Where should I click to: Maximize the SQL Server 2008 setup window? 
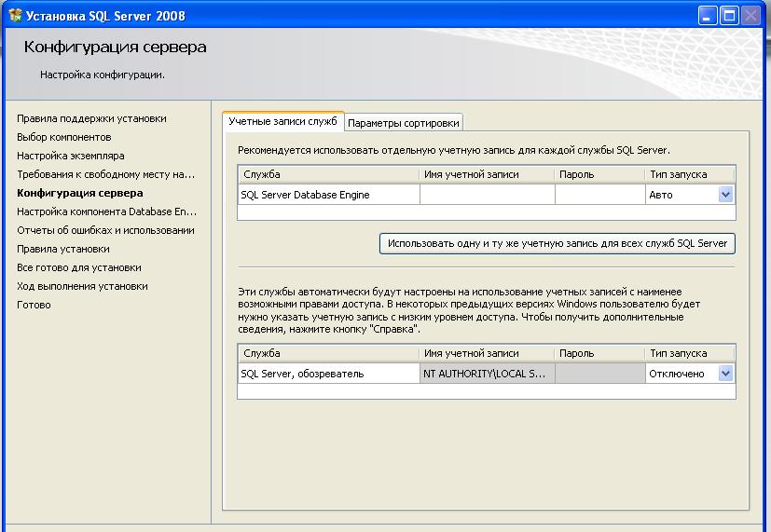click(729, 16)
